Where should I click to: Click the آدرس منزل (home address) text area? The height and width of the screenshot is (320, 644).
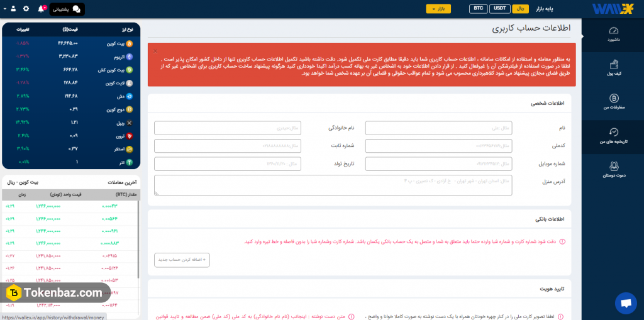click(x=333, y=185)
